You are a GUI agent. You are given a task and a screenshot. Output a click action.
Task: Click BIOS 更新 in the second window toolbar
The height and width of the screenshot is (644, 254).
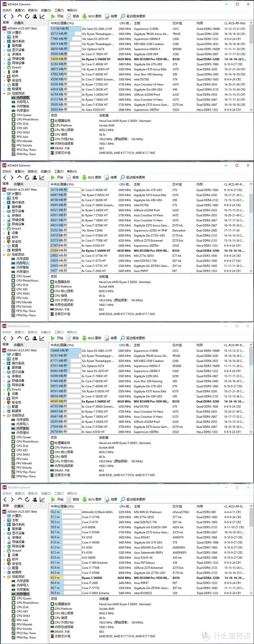[91, 177]
